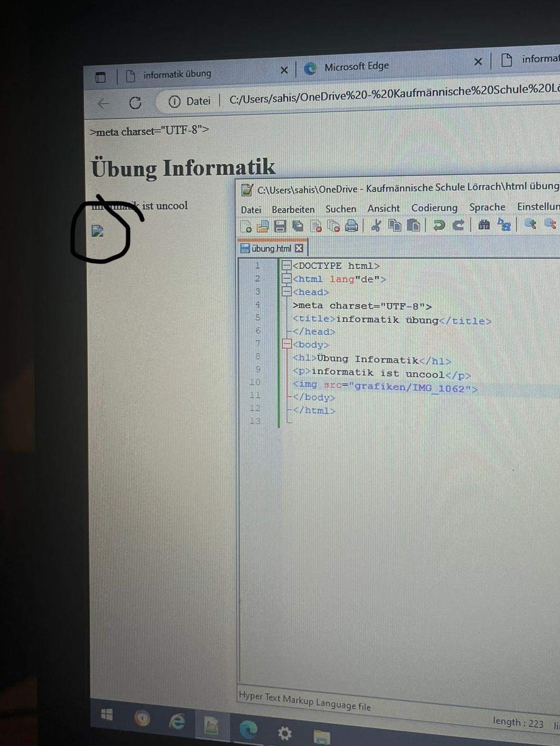Create a new file in Notepad++
This screenshot has width=560, height=746.
(x=246, y=226)
